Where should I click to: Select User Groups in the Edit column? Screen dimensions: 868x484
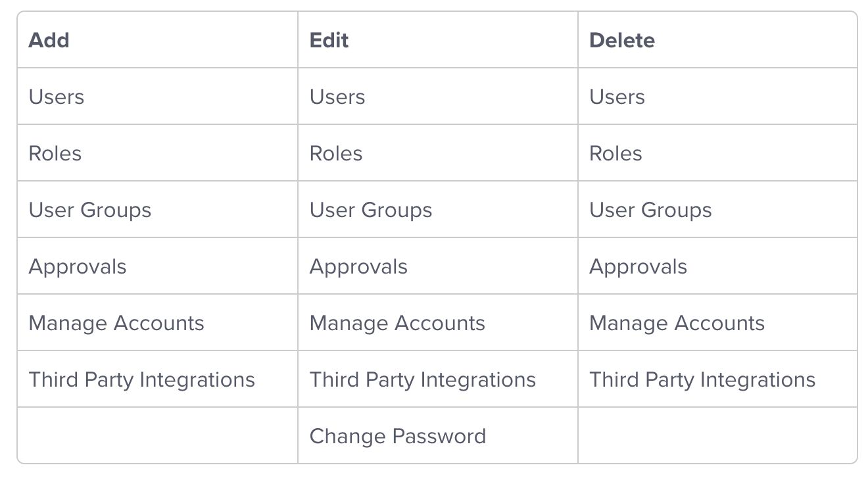click(x=371, y=210)
